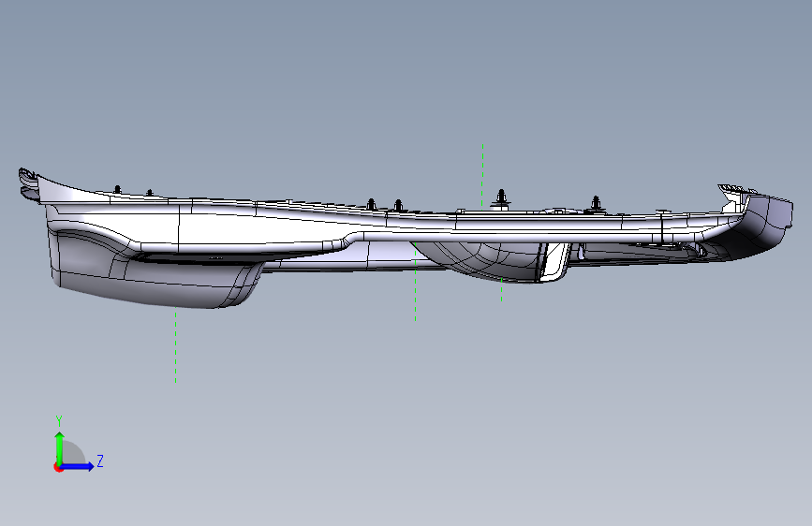
Task: Select the white bracket beside the center bulge
Action: pyautogui.click(x=555, y=261)
